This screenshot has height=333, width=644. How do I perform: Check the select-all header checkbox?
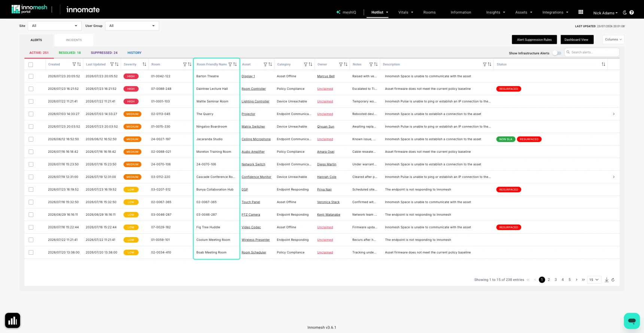pyautogui.click(x=31, y=64)
